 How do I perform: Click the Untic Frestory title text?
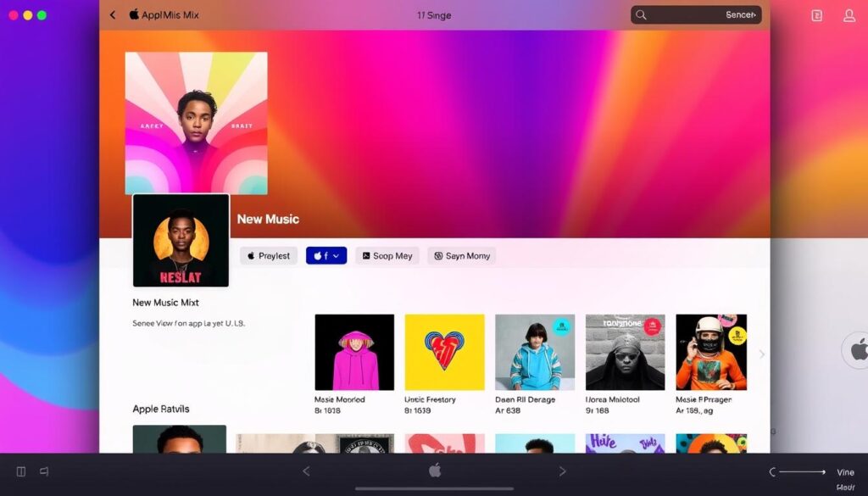[x=430, y=399]
